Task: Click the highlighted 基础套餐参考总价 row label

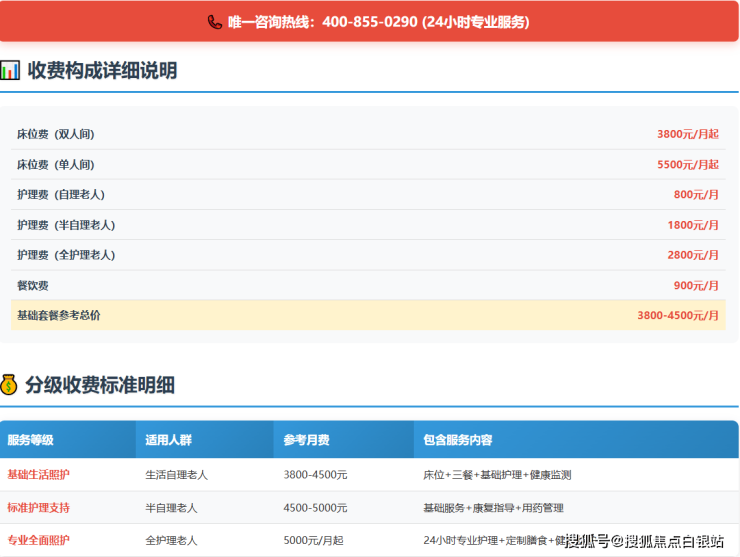Action: pos(58,315)
